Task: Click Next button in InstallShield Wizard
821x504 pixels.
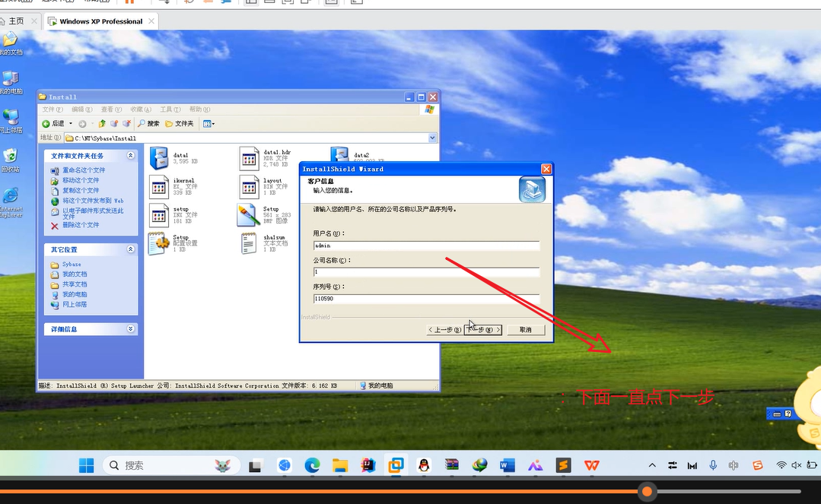Action: (483, 330)
